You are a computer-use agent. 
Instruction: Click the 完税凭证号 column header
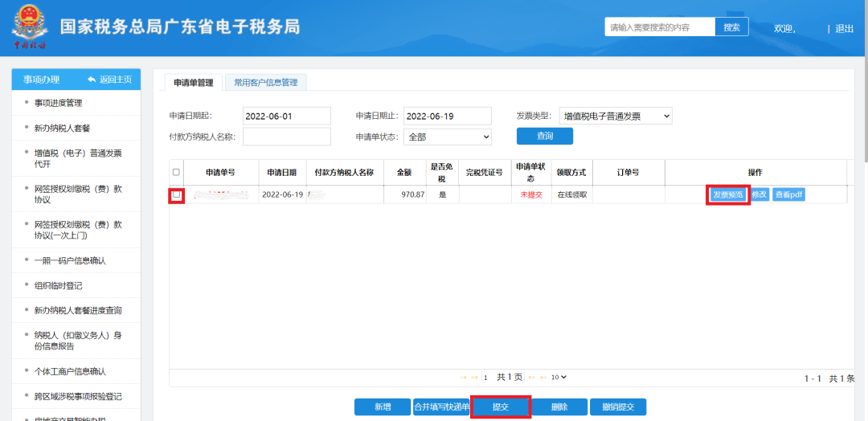click(485, 172)
